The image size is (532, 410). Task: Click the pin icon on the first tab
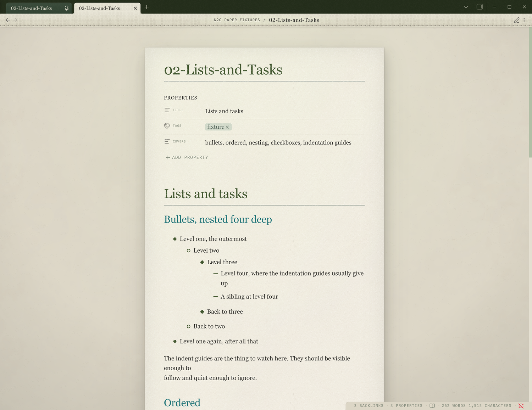66,8
